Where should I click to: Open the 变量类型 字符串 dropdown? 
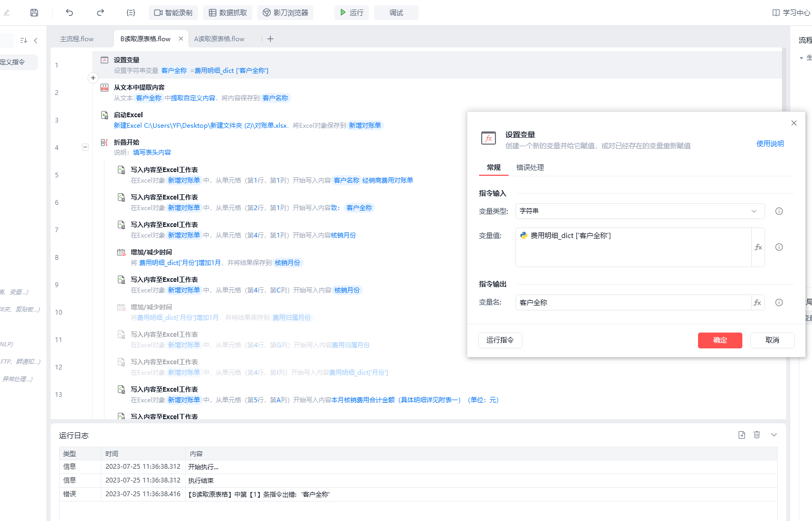click(x=640, y=211)
